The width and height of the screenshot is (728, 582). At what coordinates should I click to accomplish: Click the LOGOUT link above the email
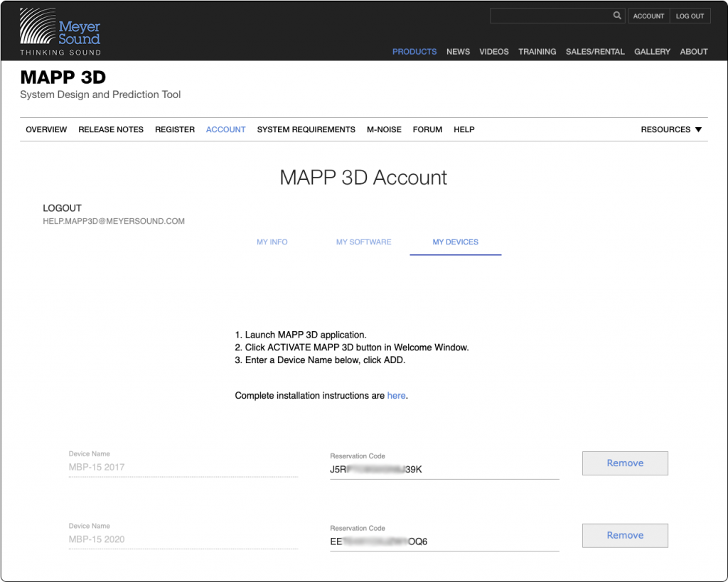(63, 208)
